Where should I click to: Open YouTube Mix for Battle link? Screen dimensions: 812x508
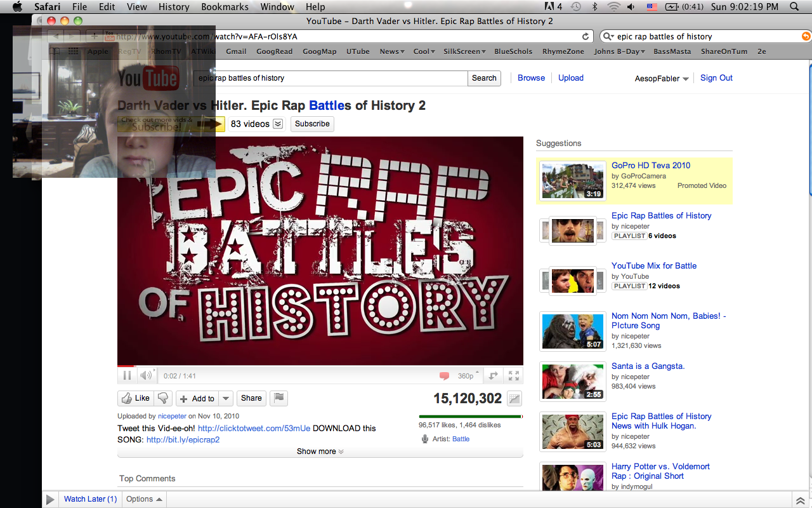tap(654, 266)
